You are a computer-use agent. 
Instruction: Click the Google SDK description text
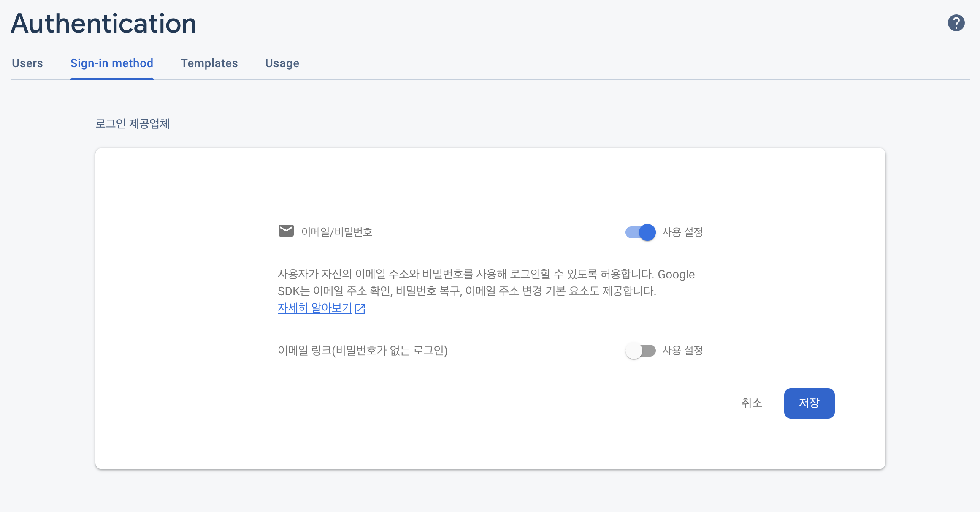point(485,282)
